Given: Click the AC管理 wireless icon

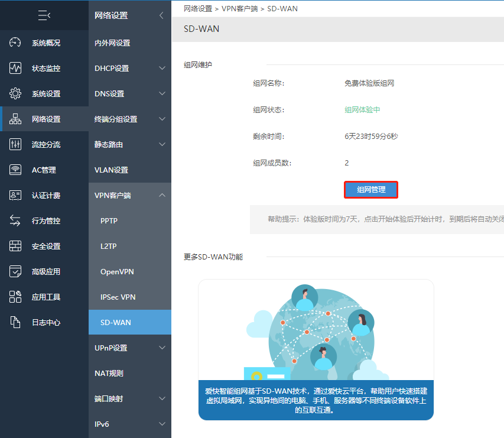Looking at the screenshot, I should click(x=15, y=170).
